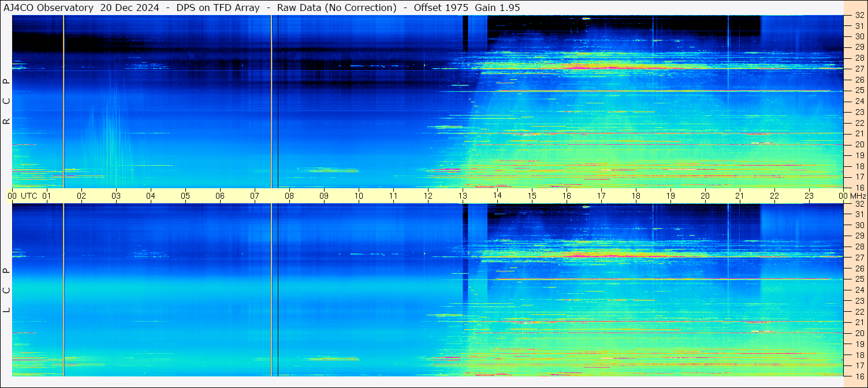The width and height of the screenshot is (868, 388).
Task: Click hour label 11 on the UTC axis
Action: tap(393, 196)
